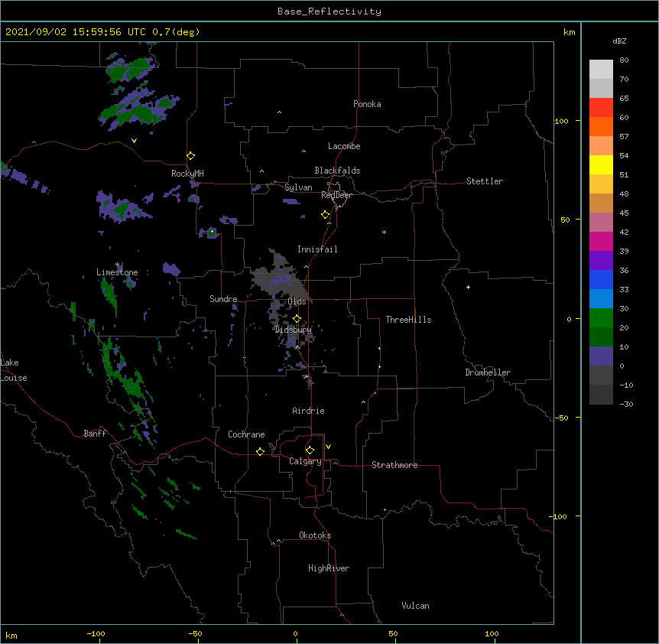The height and width of the screenshot is (644, 659).
Task: Select the Airdrie city label
Action: click(309, 411)
